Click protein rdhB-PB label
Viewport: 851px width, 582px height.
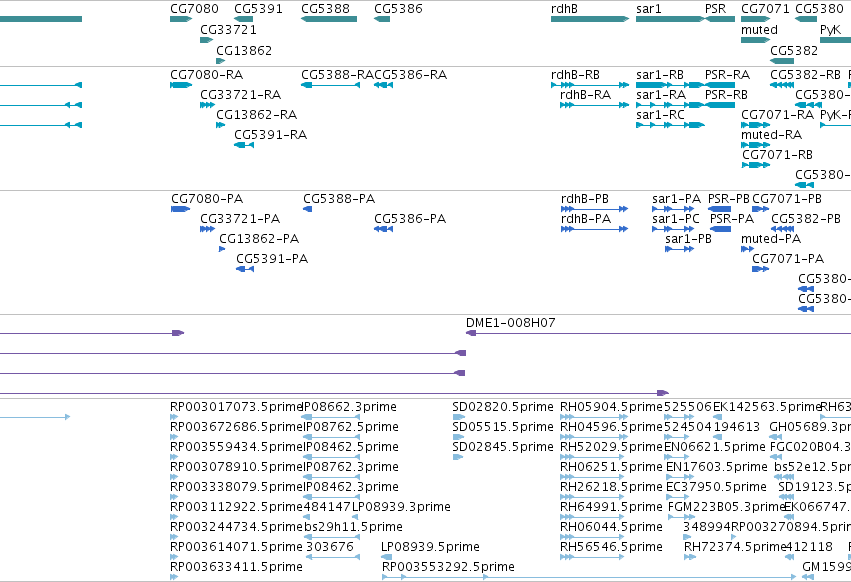[585, 199]
